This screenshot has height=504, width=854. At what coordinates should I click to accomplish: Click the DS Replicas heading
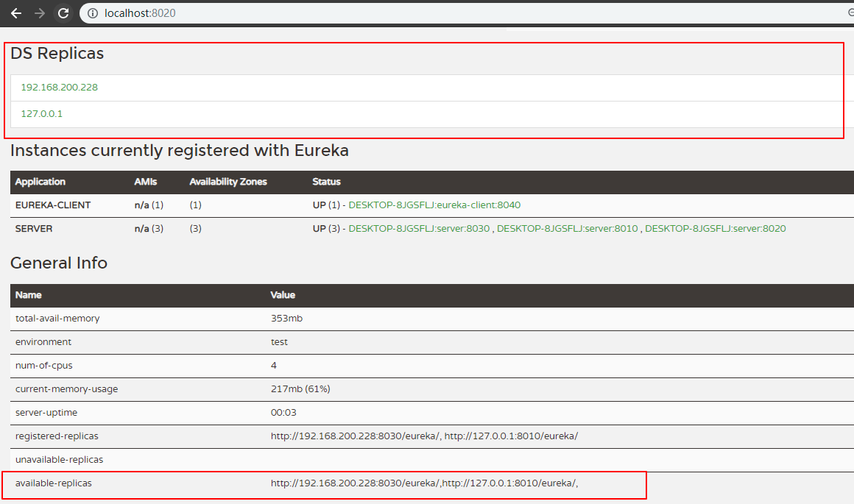pos(57,54)
